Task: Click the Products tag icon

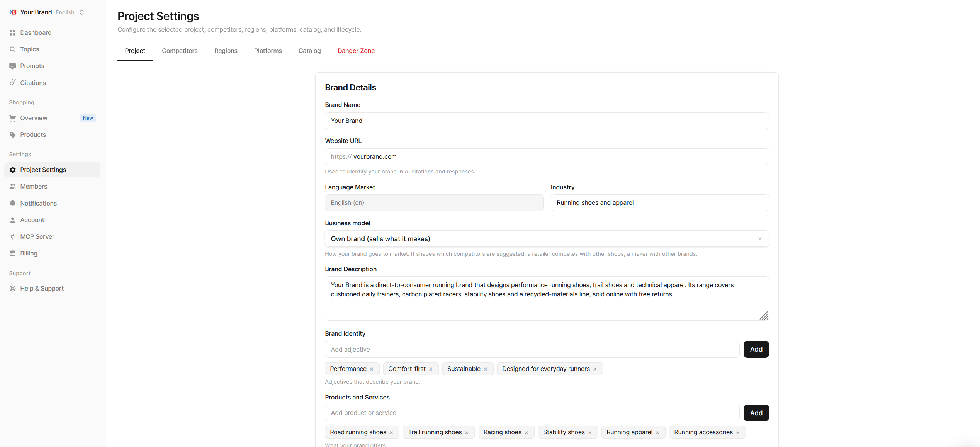Action: pos(12,134)
